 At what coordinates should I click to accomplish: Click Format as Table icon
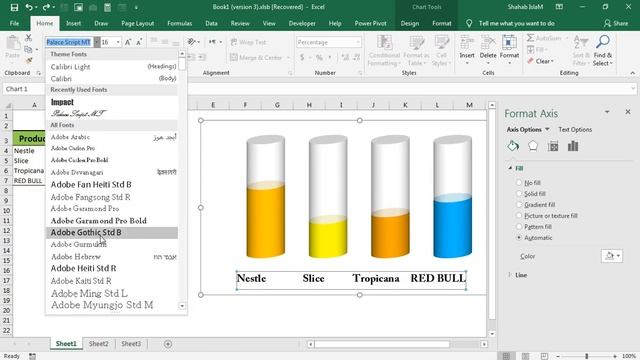pyautogui.click(x=416, y=42)
